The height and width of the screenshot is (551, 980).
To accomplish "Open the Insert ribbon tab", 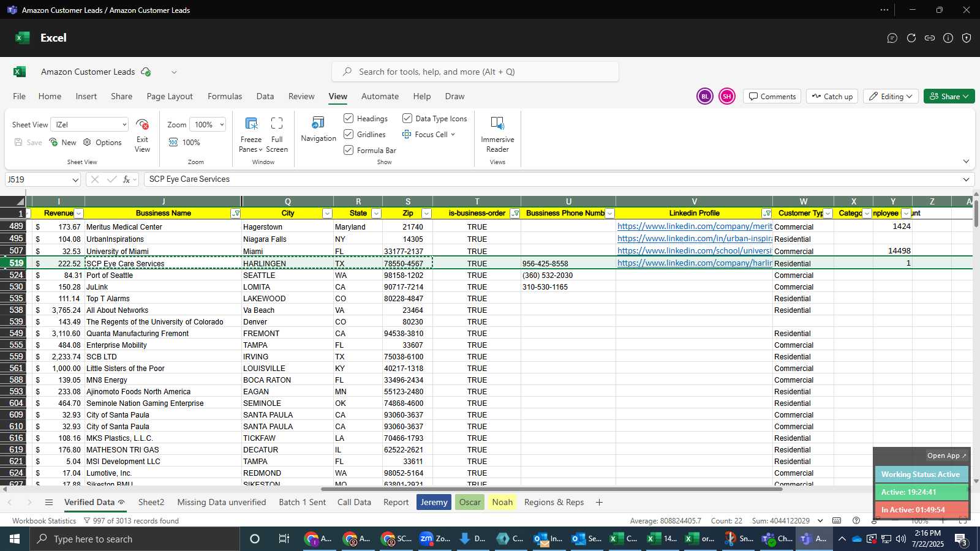I will (x=86, y=96).
